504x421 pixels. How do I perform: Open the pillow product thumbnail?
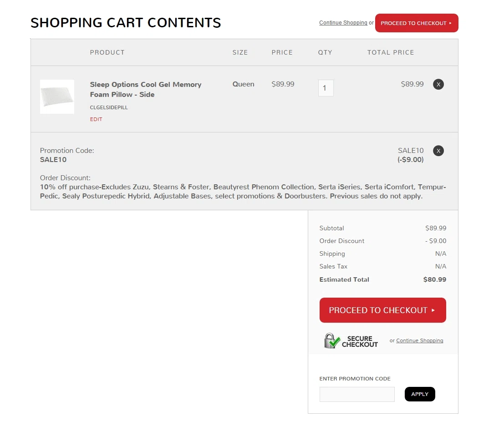point(57,97)
